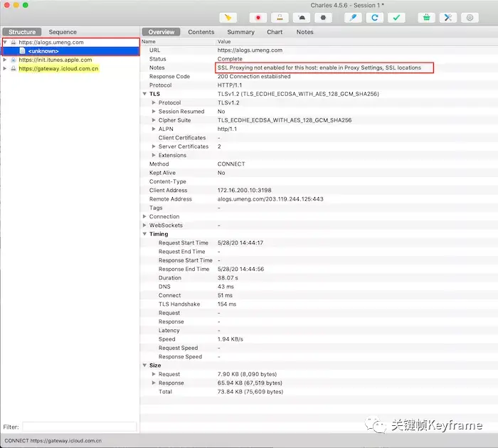This screenshot has width=498, height=448.
Task: Click the lock icon beside alogs.umeng.com
Action: pyautogui.click(x=14, y=42)
